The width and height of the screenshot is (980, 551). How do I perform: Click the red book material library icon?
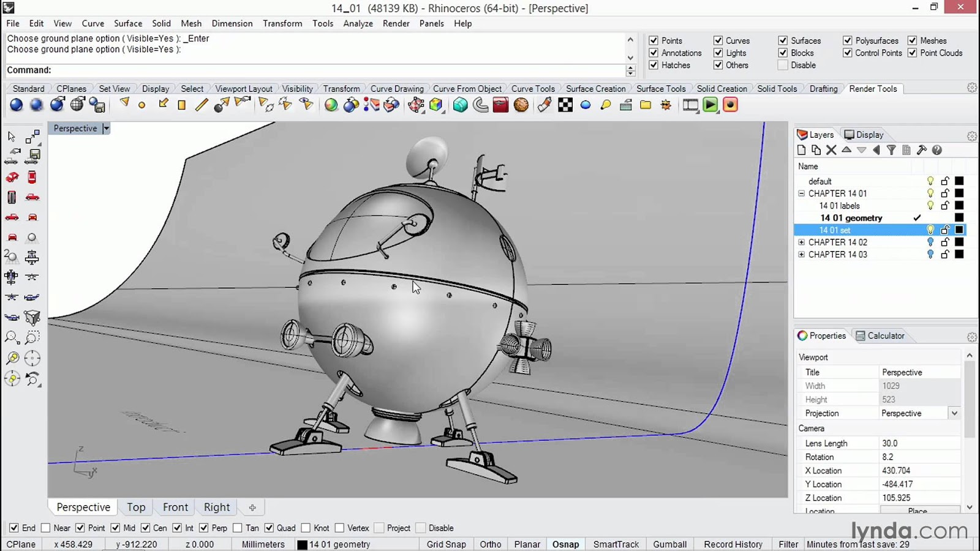(500, 105)
